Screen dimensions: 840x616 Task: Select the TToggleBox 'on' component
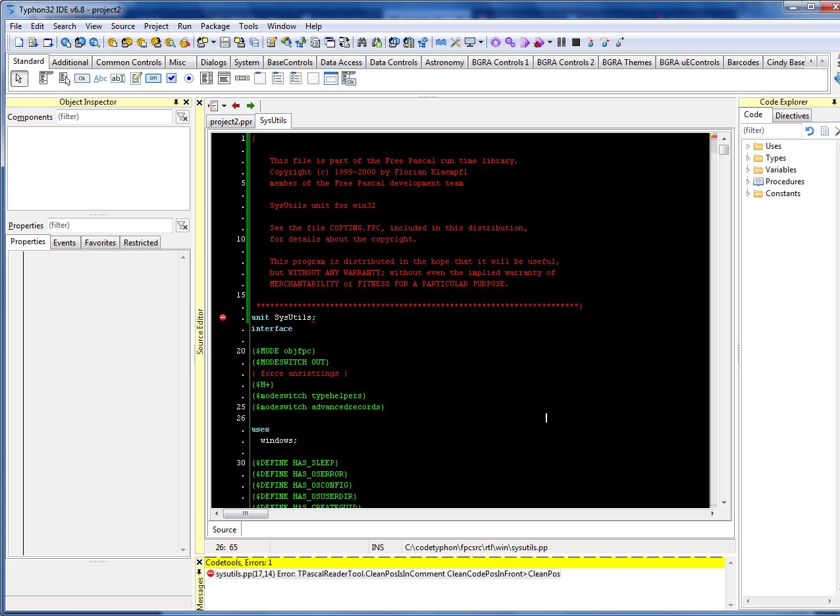(x=153, y=78)
